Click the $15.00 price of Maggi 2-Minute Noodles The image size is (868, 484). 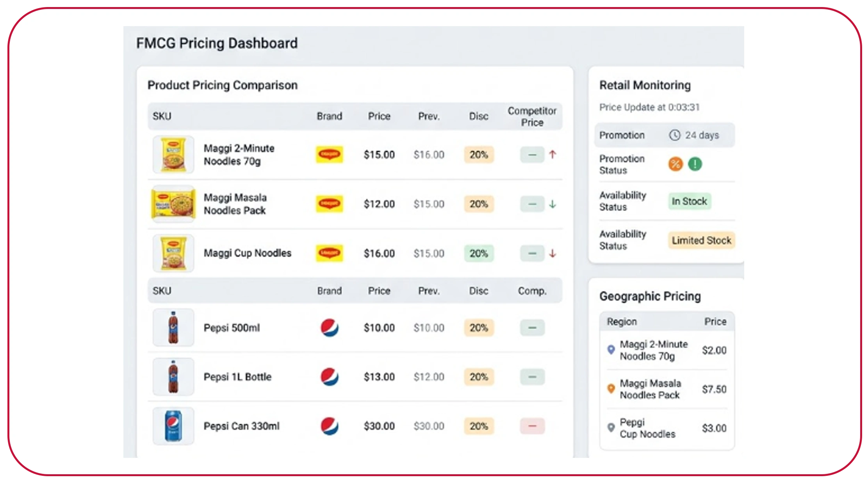point(379,155)
